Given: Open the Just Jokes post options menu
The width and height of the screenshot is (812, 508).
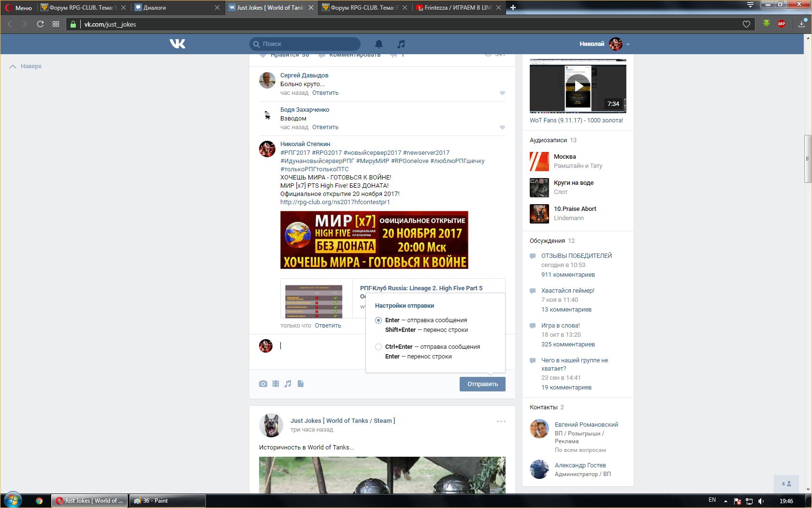Looking at the screenshot, I should (501, 421).
